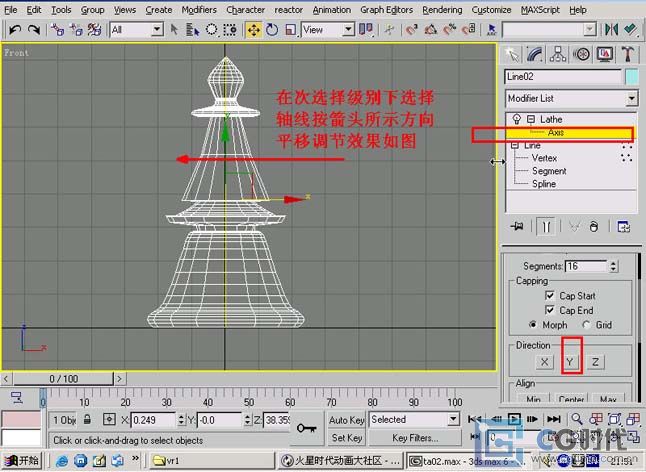Click the object color swatch beside Line02
The width and height of the screenshot is (646, 472).
[x=632, y=77]
